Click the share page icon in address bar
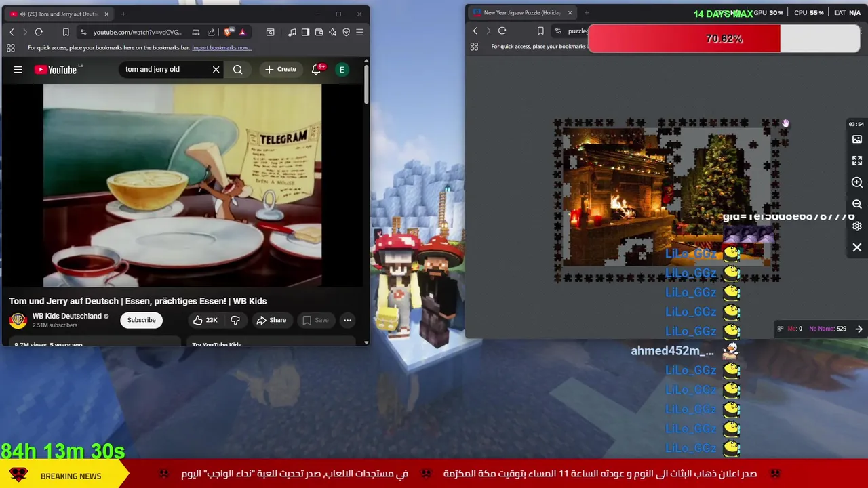The width and height of the screenshot is (868, 488). (211, 32)
